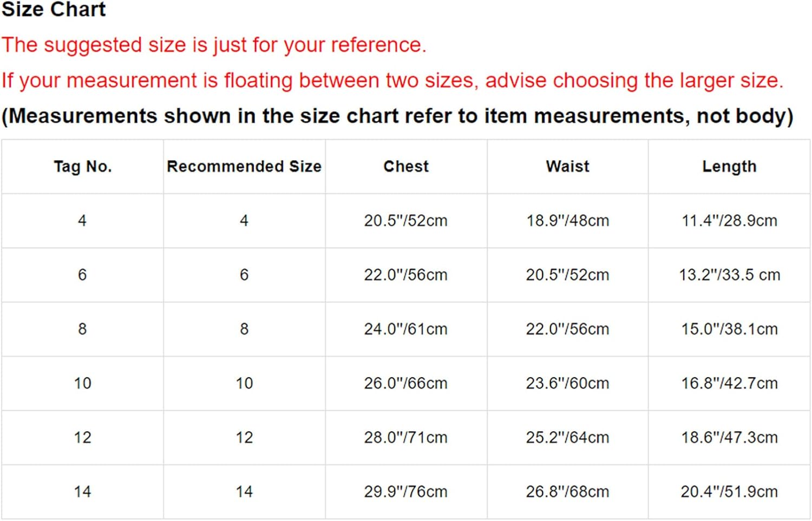The image size is (812, 521).
Task: Click the 23.6"/60cm waist cell
Action: tap(567, 383)
